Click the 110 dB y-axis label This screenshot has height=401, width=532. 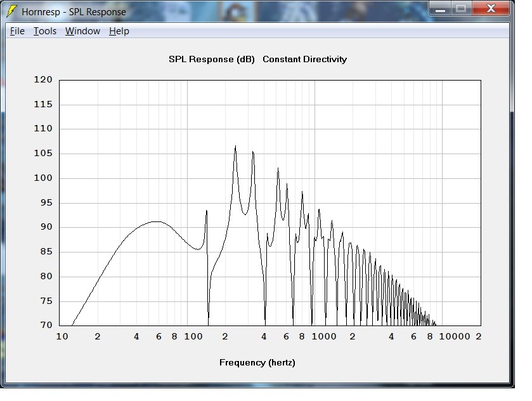click(x=43, y=129)
